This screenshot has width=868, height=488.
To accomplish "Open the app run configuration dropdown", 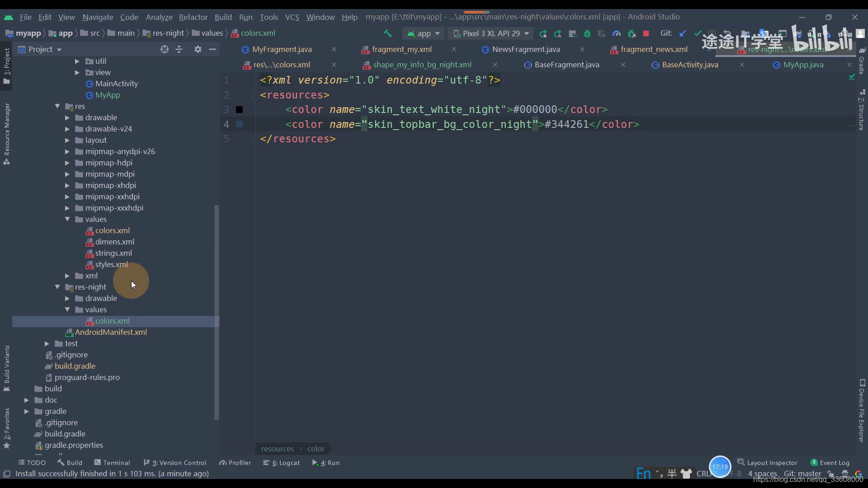I will click(423, 33).
